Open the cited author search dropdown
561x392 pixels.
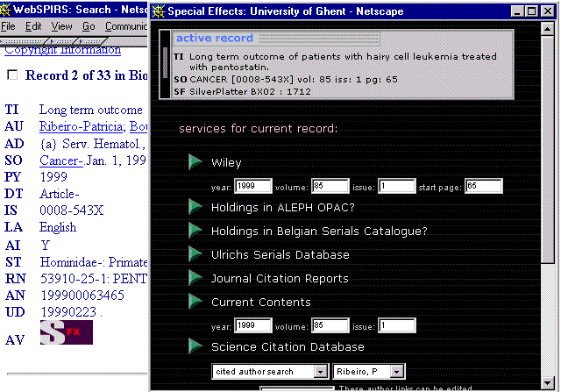[320, 372]
